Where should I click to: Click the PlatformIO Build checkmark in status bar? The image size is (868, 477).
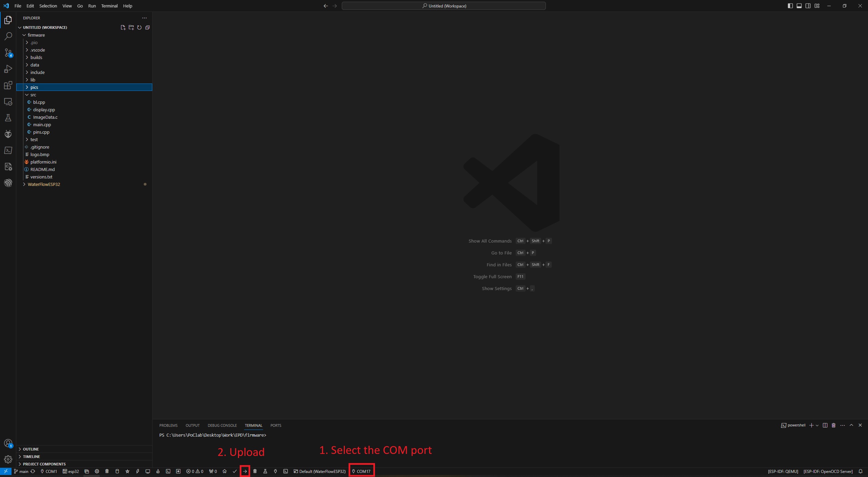coord(235,471)
